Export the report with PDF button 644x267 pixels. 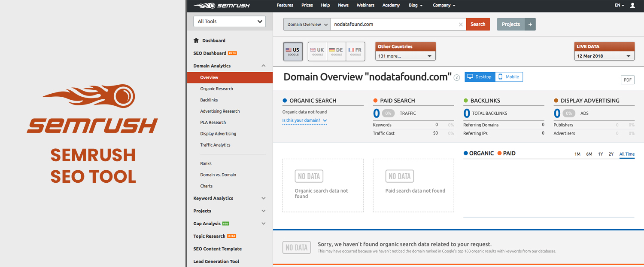tap(628, 80)
